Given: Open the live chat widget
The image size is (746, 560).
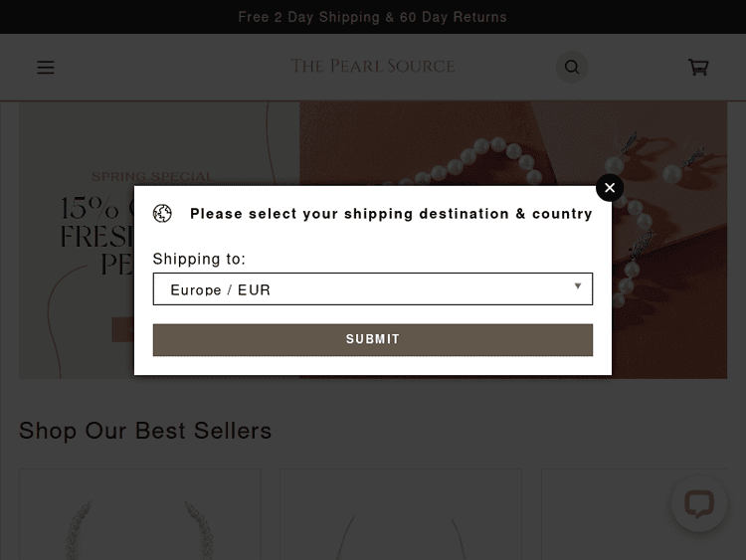Looking at the screenshot, I should (699, 503).
